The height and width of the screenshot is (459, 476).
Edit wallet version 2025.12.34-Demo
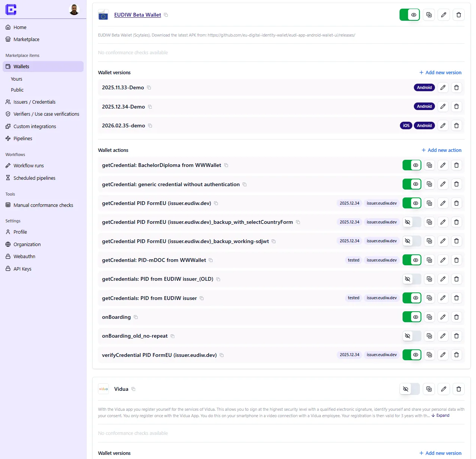tap(443, 106)
